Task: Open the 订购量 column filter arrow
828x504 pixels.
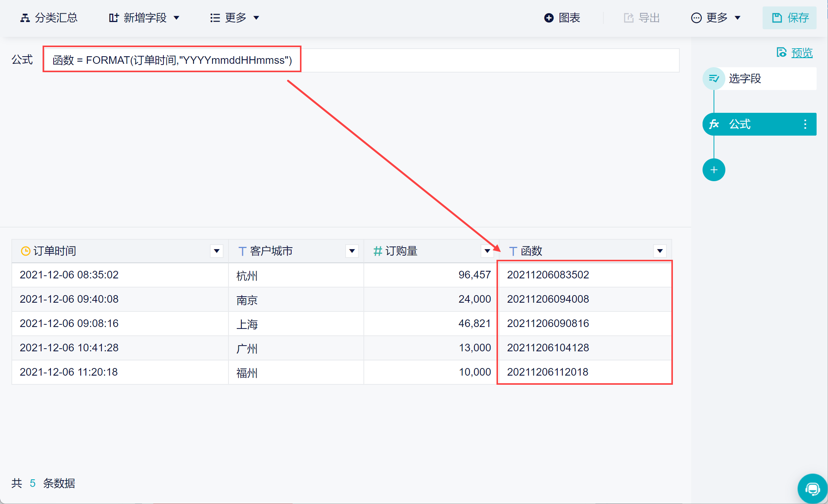Action: [487, 251]
